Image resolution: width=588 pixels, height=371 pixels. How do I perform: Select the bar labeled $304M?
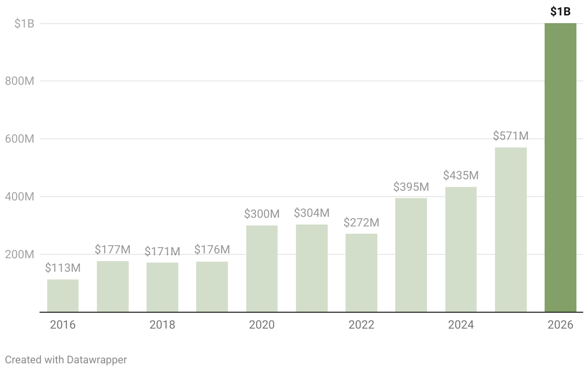311,268
